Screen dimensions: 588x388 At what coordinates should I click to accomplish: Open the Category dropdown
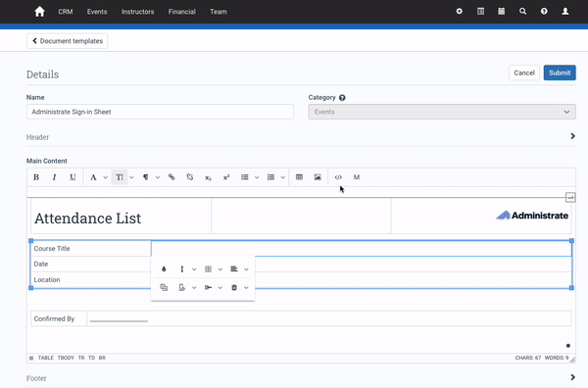442,112
